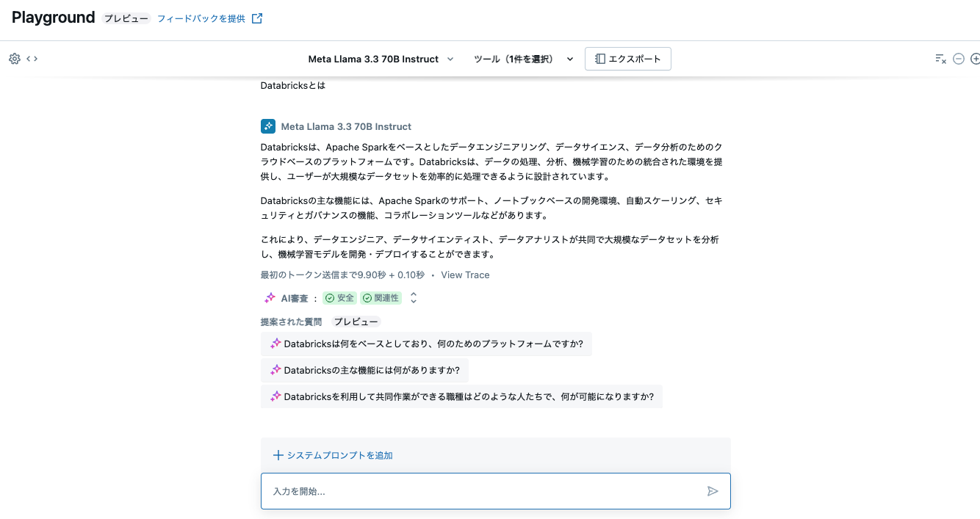This screenshot has width=980, height=519.
Task: Click the up-down arrows beside AI審査 badges
Action: 413,297
